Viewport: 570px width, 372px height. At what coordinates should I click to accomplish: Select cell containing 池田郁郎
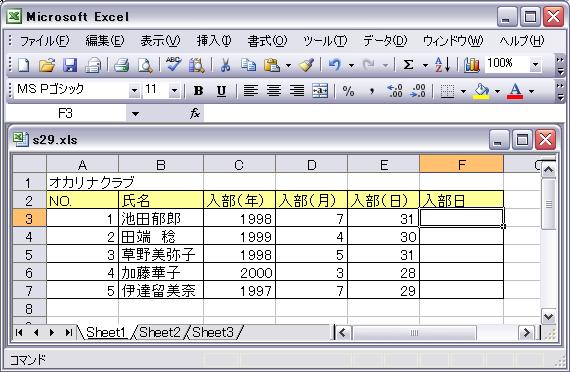161,218
